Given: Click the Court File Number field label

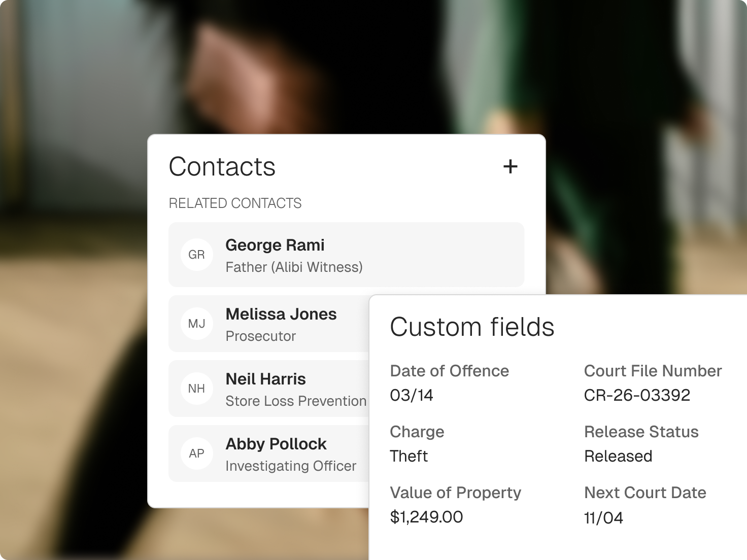Looking at the screenshot, I should coord(653,371).
